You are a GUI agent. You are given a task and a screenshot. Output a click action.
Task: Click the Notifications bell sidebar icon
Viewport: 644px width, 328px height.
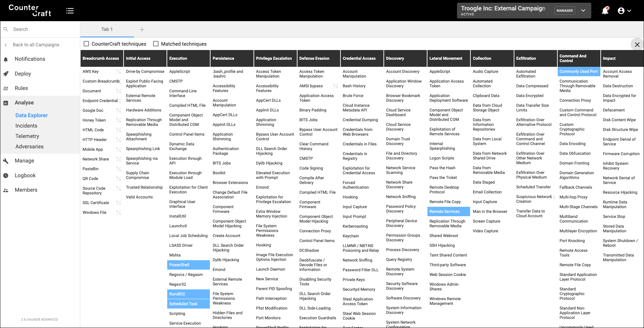click(x=6, y=59)
